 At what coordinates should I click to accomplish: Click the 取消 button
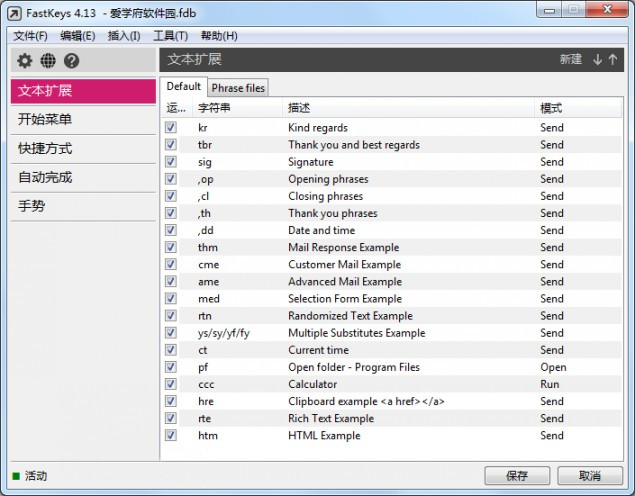590,476
